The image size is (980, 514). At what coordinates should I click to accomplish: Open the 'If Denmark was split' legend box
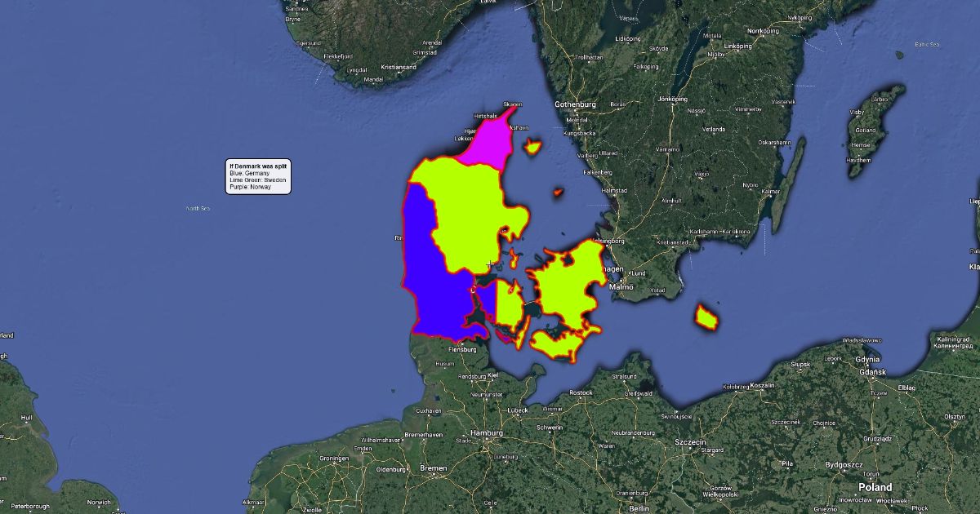pyautogui.click(x=258, y=176)
